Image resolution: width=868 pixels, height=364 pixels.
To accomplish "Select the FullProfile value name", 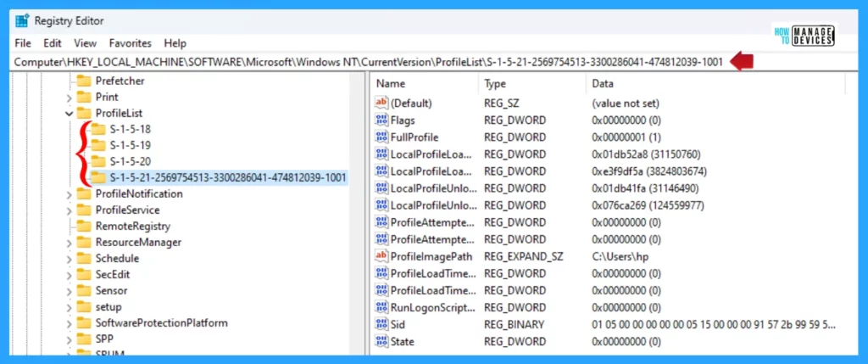I will (x=415, y=137).
